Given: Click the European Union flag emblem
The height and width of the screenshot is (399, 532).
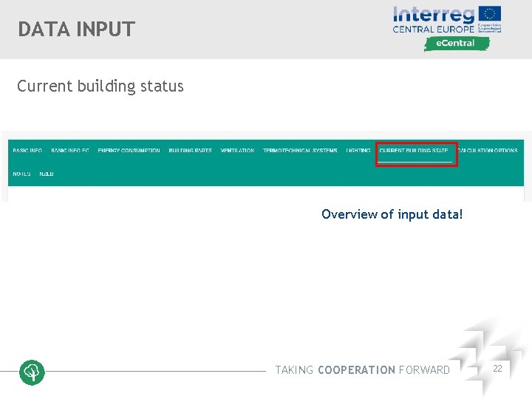Looking at the screenshot, I should (x=490, y=14).
